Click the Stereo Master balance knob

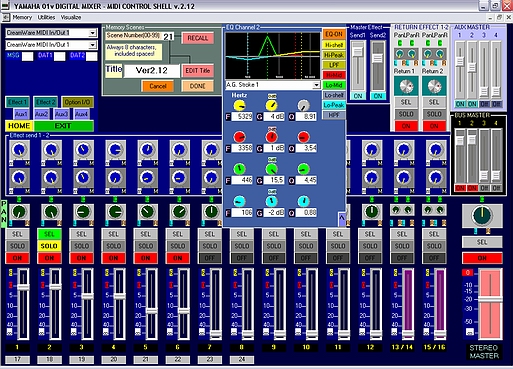[482, 215]
